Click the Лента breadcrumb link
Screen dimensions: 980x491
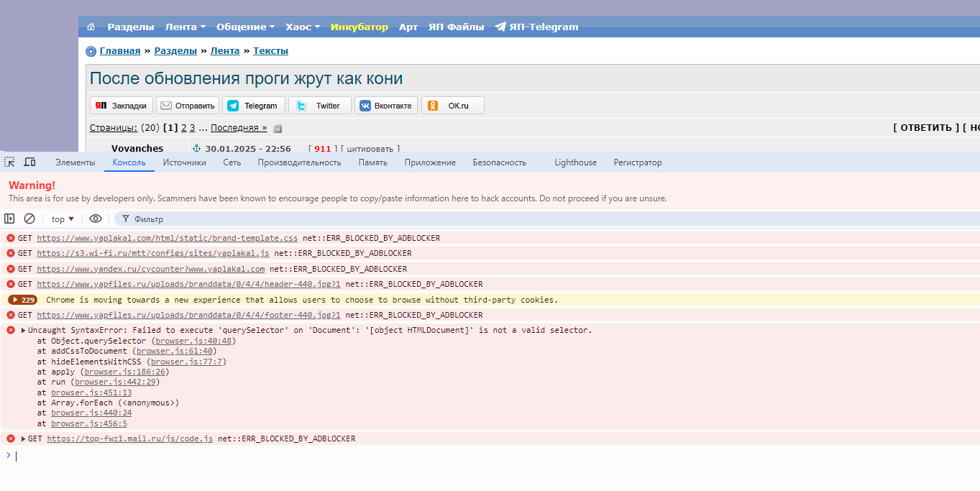pos(225,51)
